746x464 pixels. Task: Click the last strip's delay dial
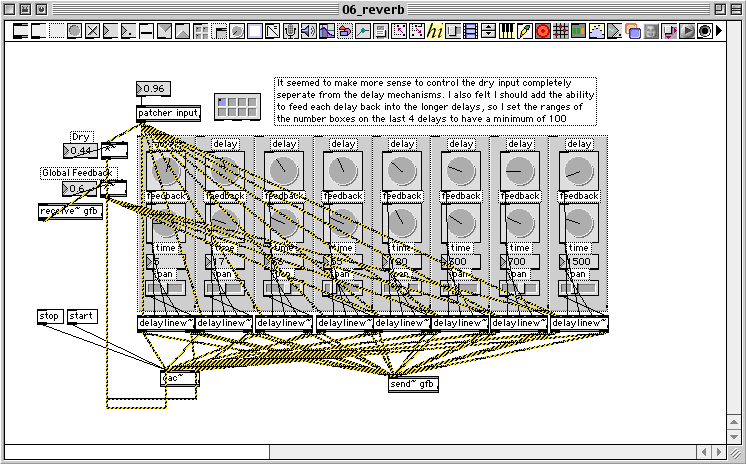click(579, 171)
